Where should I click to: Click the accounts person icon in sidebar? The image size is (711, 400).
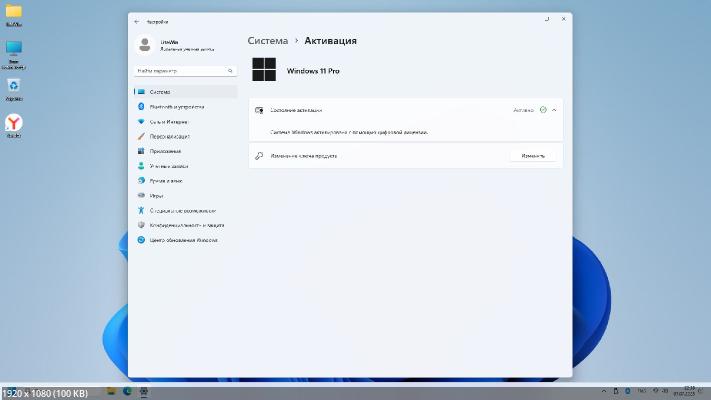[141, 166]
